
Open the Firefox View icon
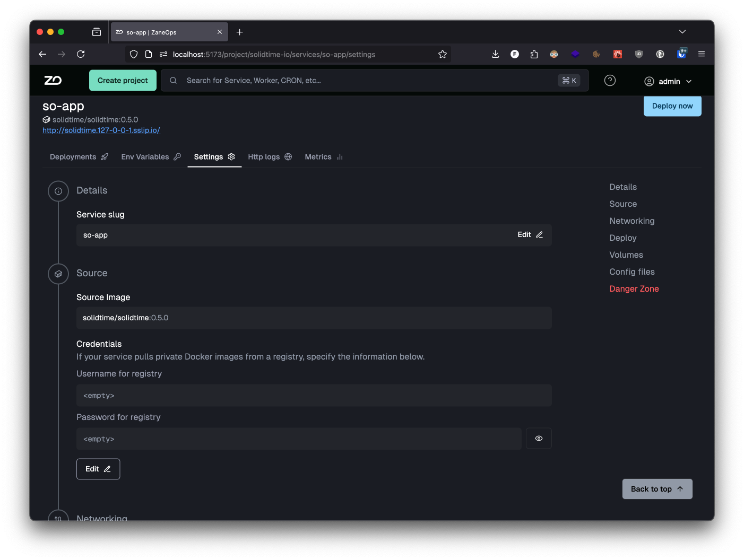click(x=97, y=32)
